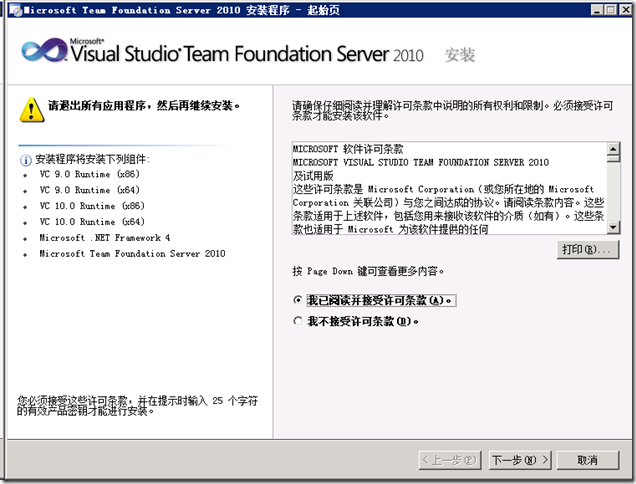Click the license scrollbar up arrow
The height and width of the screenshot is (484, 636).
[x=613, y=148]
